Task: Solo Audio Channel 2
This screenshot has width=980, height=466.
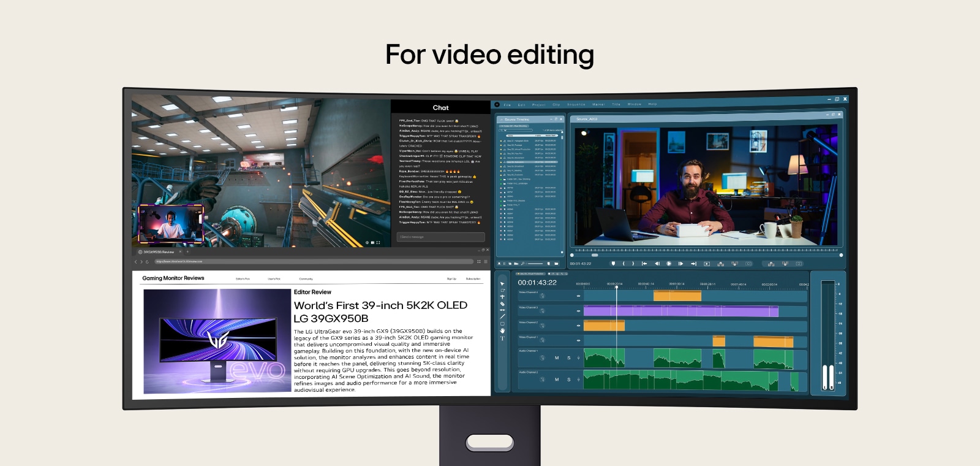Action: pyautogui.click(x=568, y=380)
